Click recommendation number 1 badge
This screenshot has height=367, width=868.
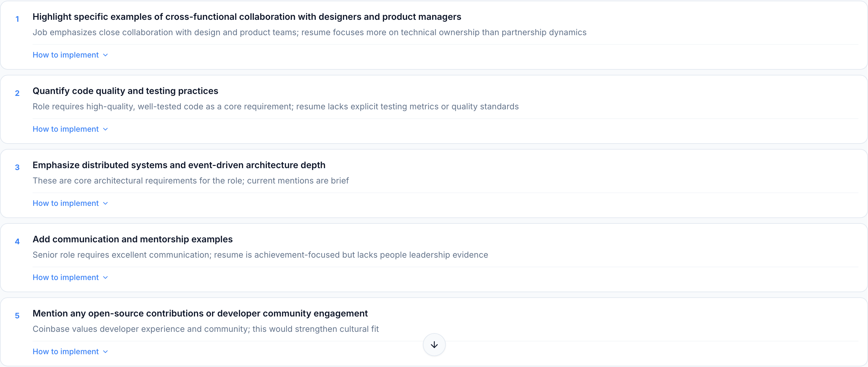(17, 19)
